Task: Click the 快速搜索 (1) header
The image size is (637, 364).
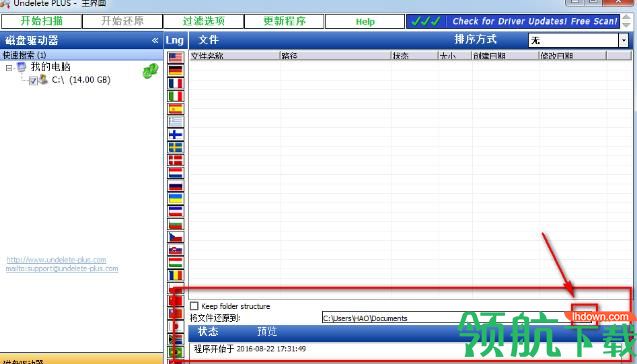Action: tap(81, 55)
